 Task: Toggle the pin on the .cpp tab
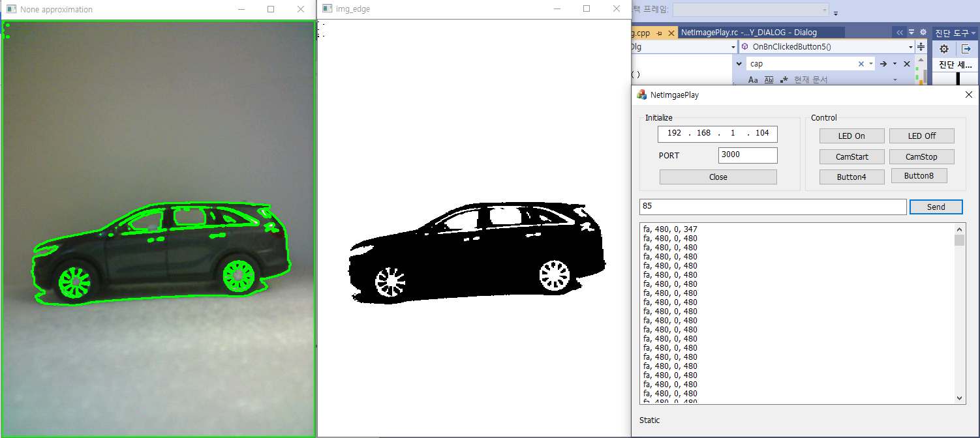659,32
